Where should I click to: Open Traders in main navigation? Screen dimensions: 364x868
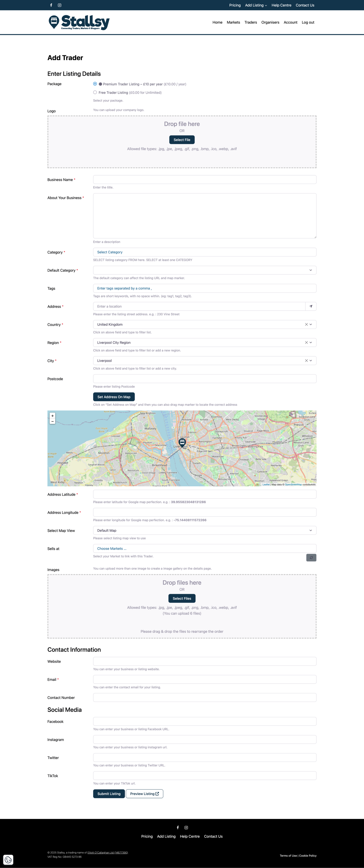tap(251, 22)
